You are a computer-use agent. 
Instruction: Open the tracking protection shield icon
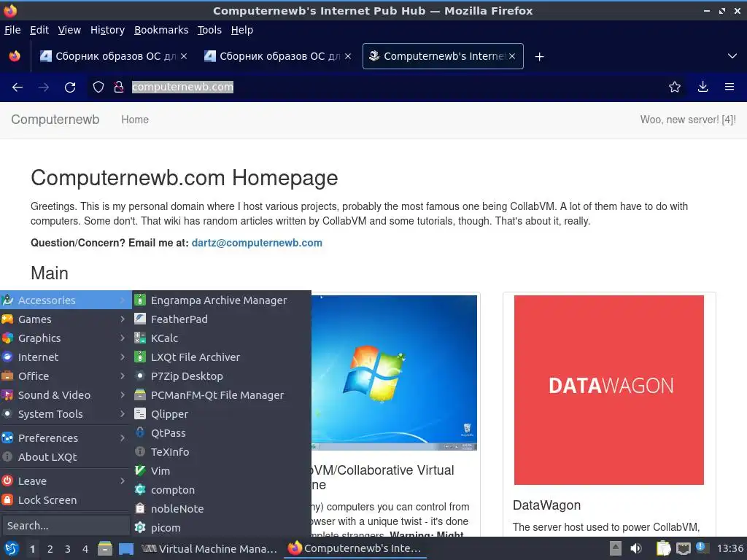(98, 87)
